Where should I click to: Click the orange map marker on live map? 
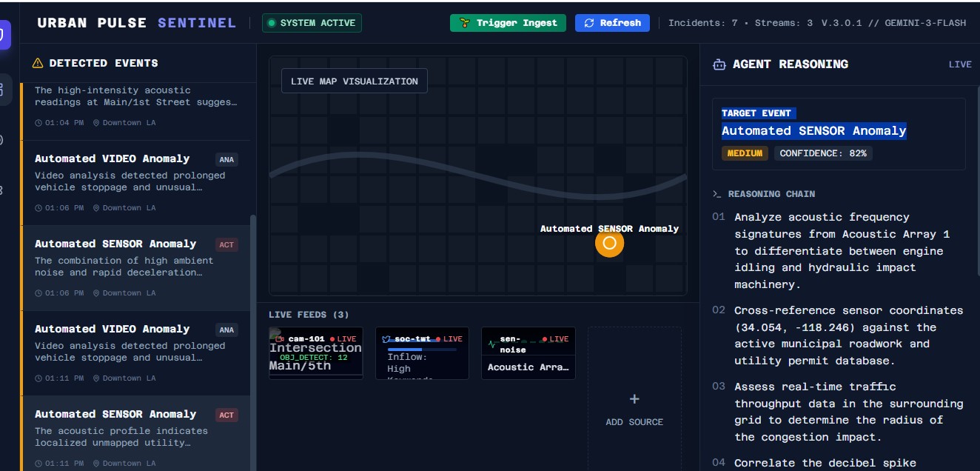[610, 243]
